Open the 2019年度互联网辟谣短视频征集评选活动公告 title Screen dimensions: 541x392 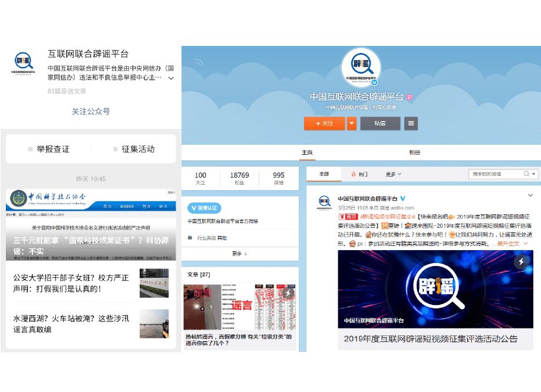click(431, 338)
